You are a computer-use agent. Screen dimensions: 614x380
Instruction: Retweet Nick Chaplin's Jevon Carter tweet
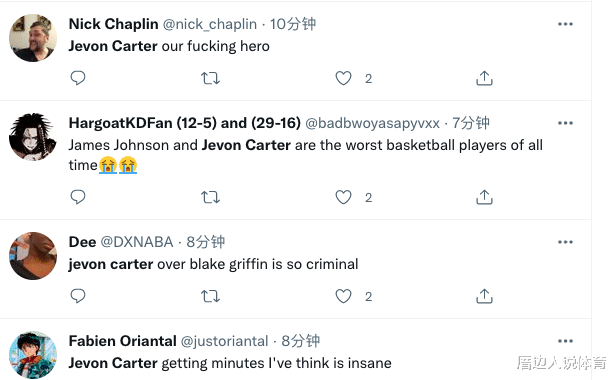[x=210, y=78]
